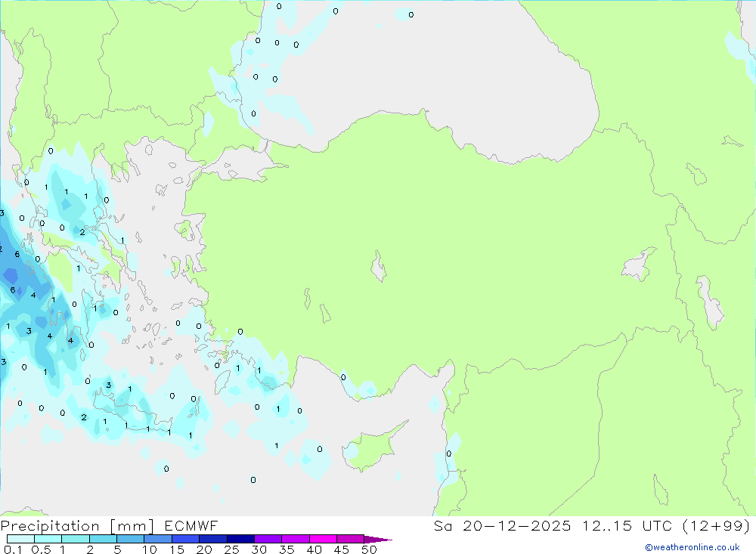
Task: Click the '50' legend scale label
Action: click(x=370, y=549)
